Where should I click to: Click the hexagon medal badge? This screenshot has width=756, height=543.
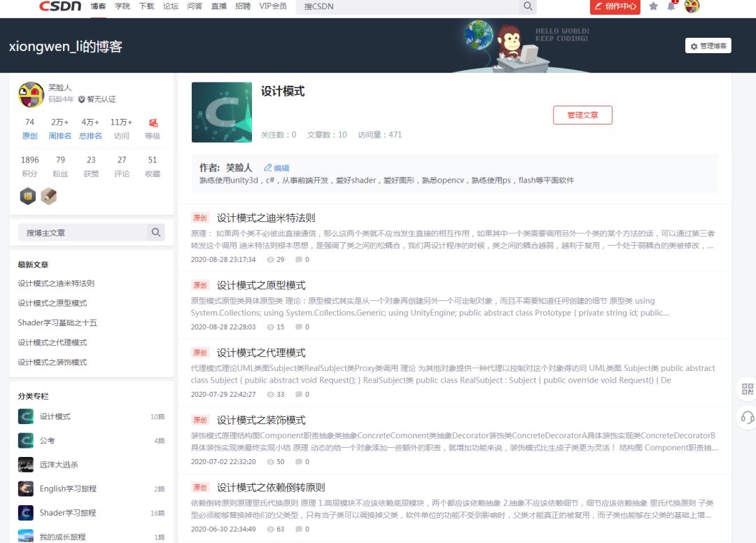[x=28, y=196]
